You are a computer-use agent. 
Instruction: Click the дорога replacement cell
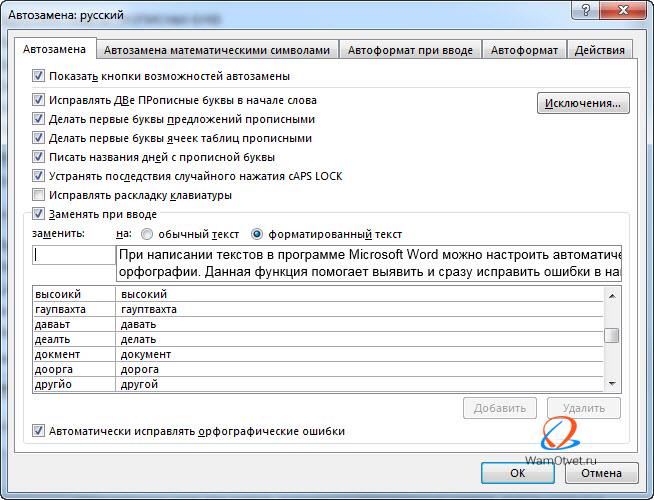(x=360, y=369)
